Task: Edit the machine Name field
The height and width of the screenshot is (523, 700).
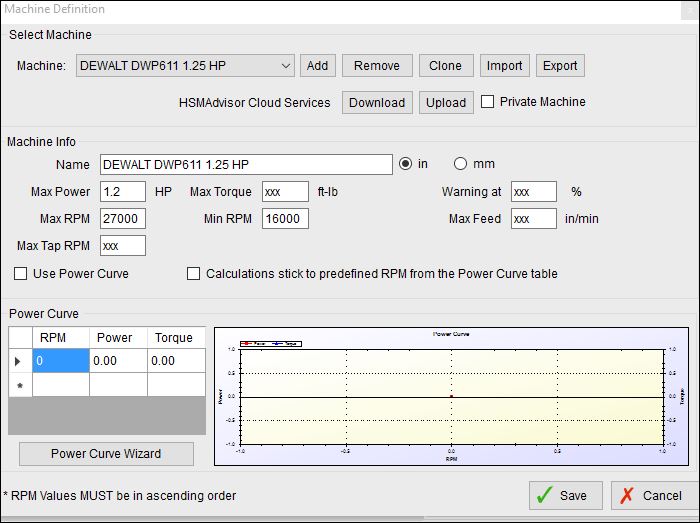Action: [x=246, y=165]
